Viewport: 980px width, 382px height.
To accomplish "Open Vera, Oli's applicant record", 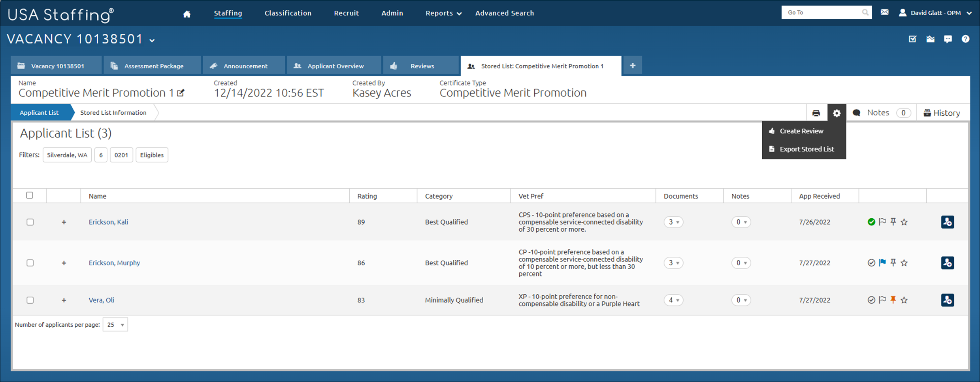I will pyautogui.click(x=101, y=300).
